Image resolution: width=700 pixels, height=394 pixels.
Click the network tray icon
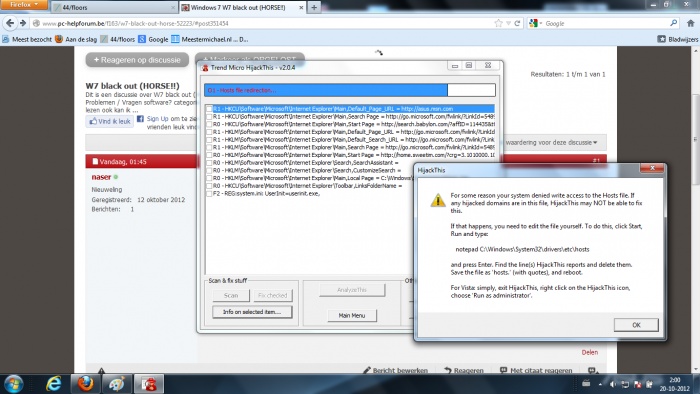pyautogui.click(x=625, y=384)
